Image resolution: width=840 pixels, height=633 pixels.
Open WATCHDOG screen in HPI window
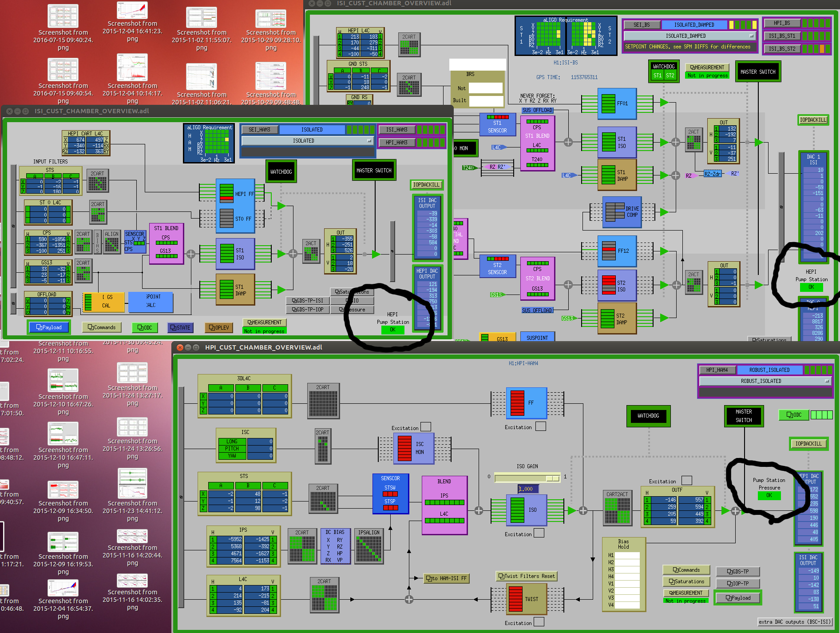click(648, 416)
